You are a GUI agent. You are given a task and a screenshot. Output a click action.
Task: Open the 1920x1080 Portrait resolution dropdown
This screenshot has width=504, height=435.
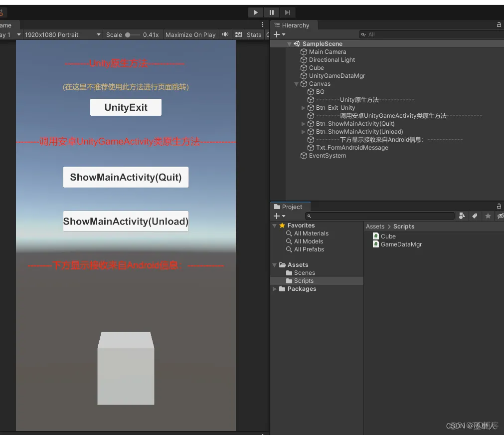pos(63,35)
